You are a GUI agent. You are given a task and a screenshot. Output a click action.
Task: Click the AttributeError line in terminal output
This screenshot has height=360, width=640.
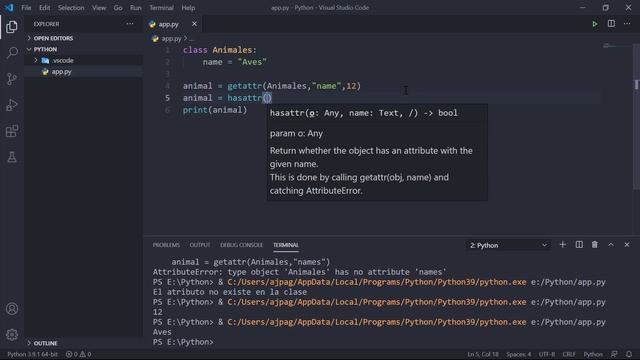(299, 272)
